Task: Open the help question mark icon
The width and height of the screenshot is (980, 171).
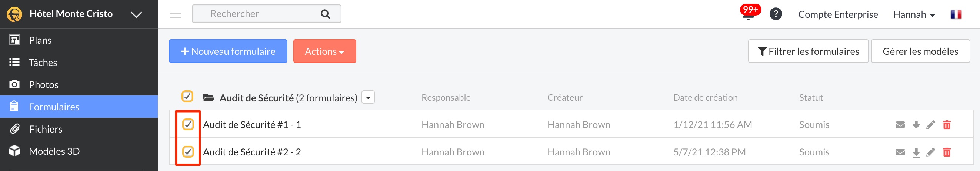Action: tap(776, 14)
